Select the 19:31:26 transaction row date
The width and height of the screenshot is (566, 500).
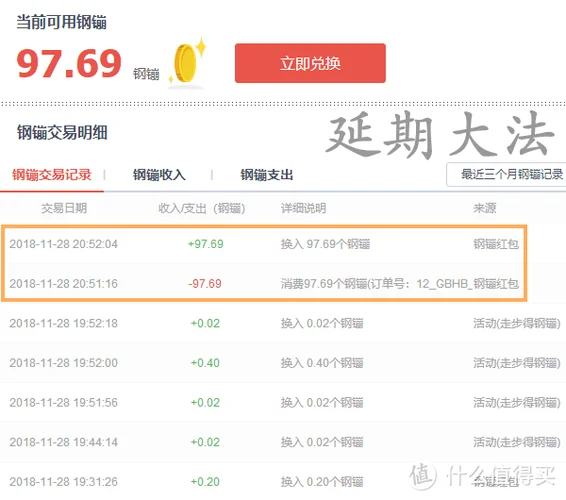(64, 482)
